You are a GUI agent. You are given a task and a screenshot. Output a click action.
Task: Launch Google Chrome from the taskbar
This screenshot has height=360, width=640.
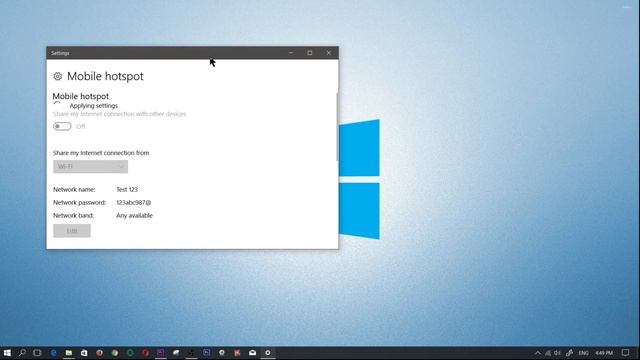(x=115, y=353)
